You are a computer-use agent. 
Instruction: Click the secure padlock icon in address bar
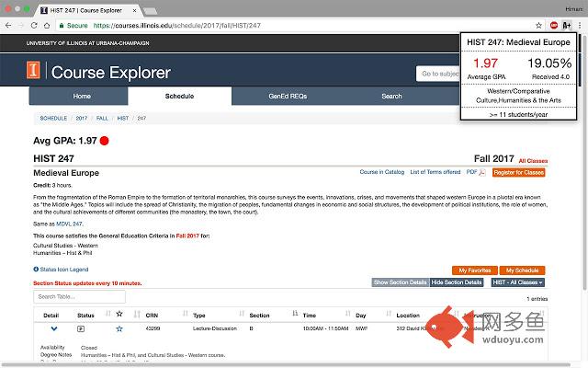pos(62,26)
